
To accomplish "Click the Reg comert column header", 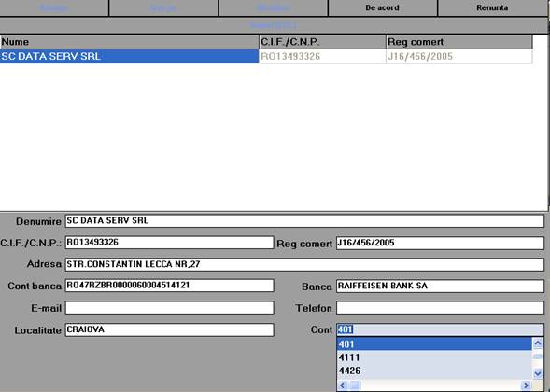I will pyautogui.click(x=459, y=42).
